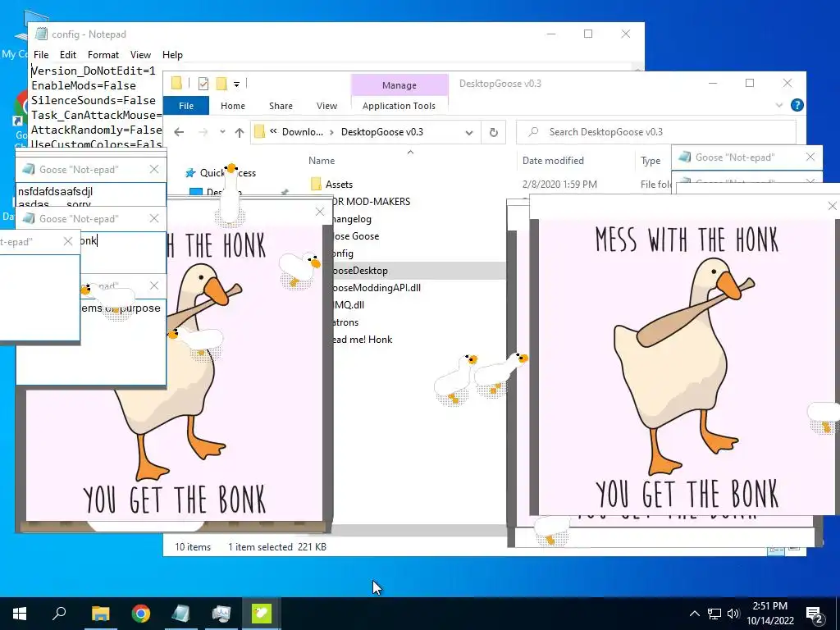This screenshot has height=630, width=840.
Task: Select the Assets folder
Action: coord(339,185)
